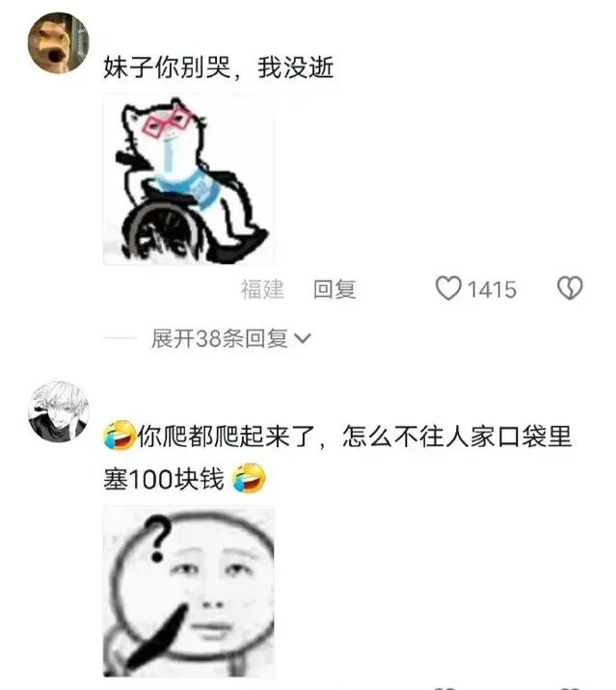Viewport: 616px width, 690px height.
Task: Tap the broken heart dislike icon
Action: pyautogui.click(x=570, y=288)
